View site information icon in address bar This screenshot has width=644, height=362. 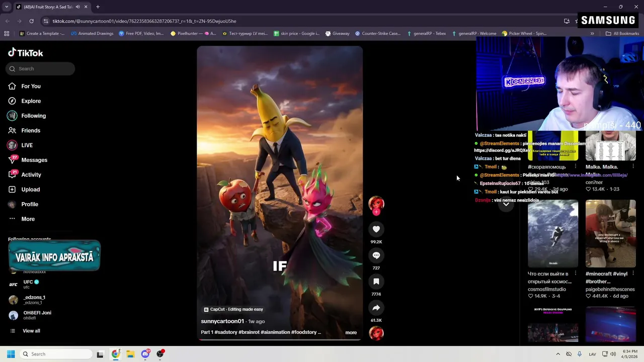coord(46,21)
